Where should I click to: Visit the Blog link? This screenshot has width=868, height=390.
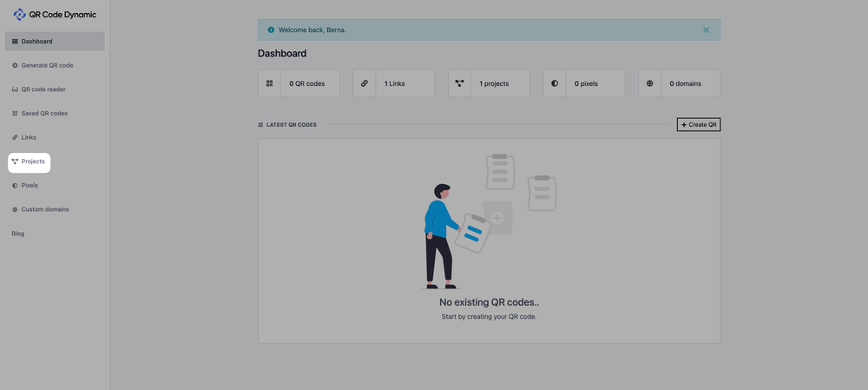coord(18,234)
